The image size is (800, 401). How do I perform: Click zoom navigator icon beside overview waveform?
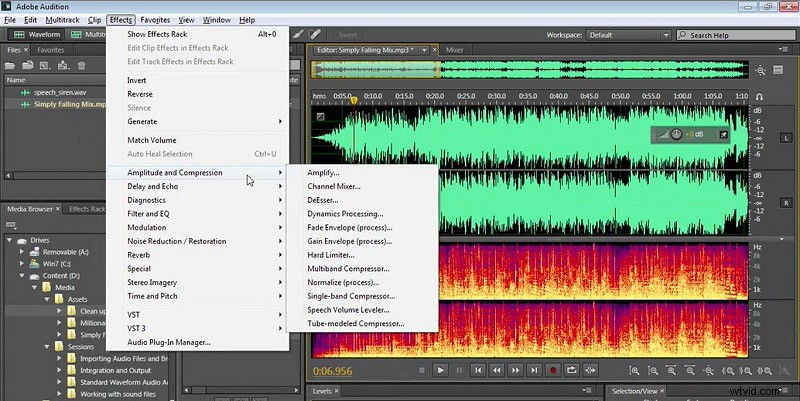point(761,70)
